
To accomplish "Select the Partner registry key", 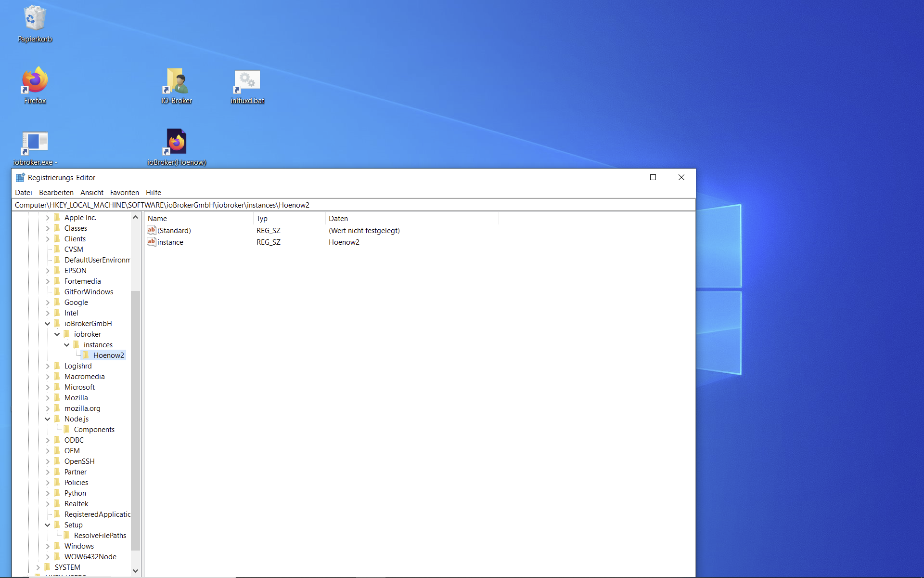I will [76, 472].
